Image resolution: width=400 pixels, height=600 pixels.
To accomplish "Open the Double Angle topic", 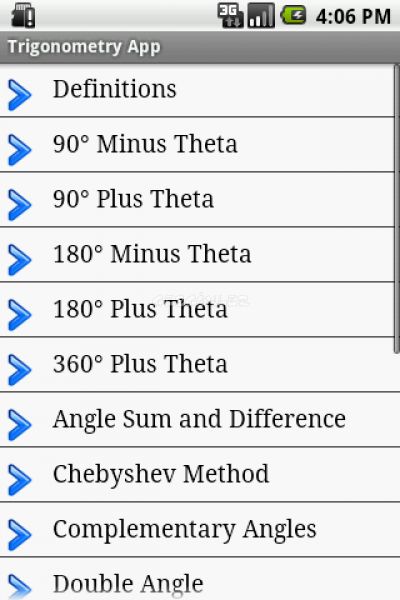I will pyautogui.click(x=200, y=579).
